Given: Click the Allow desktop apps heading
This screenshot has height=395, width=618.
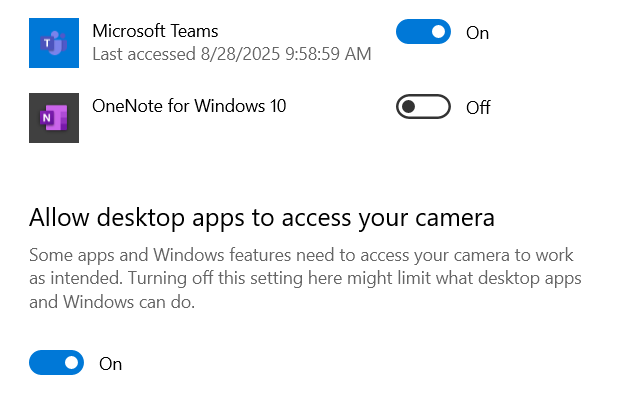Looking at the screenshot, I should (262, 218).
